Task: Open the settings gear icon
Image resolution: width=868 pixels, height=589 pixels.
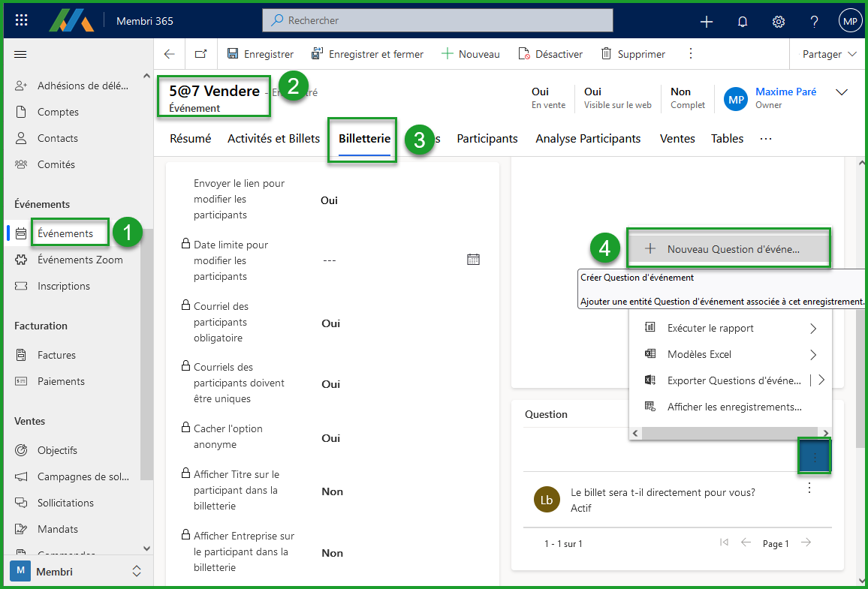Action: (779, 21)
